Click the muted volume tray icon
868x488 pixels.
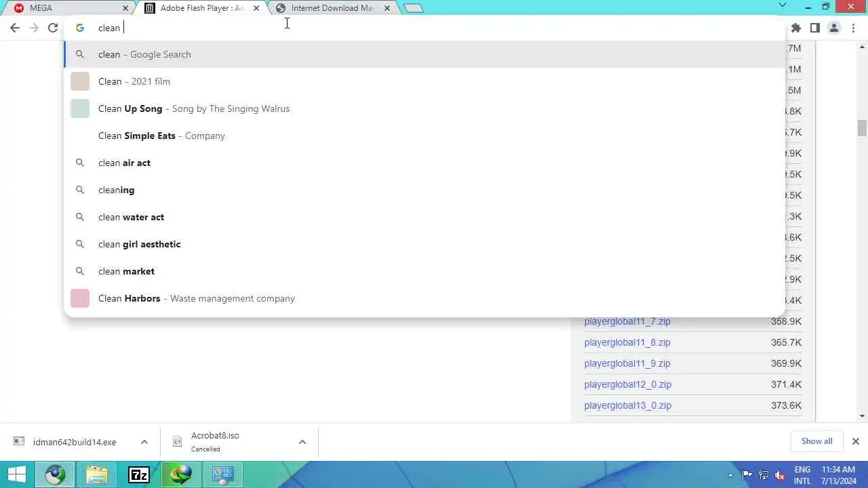780,474
